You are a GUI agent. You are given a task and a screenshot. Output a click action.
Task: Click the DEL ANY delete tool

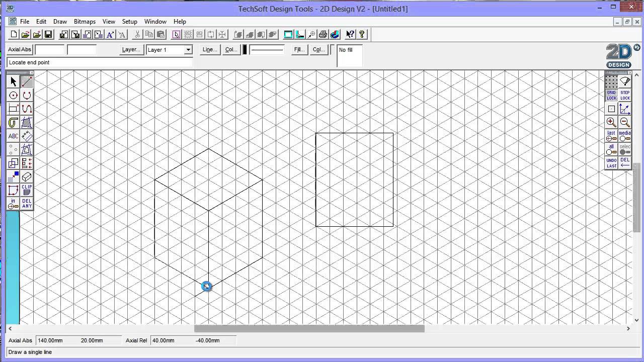point(27,204)
